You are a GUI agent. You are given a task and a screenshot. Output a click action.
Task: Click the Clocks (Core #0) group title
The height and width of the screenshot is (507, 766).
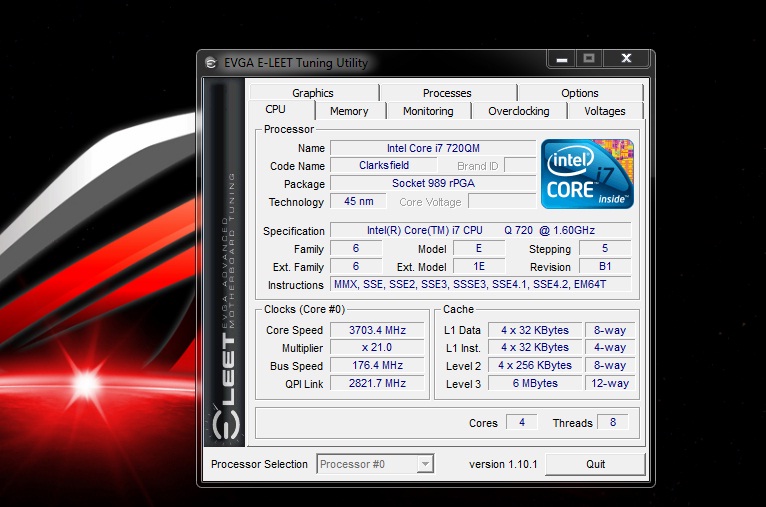point(304,309)
